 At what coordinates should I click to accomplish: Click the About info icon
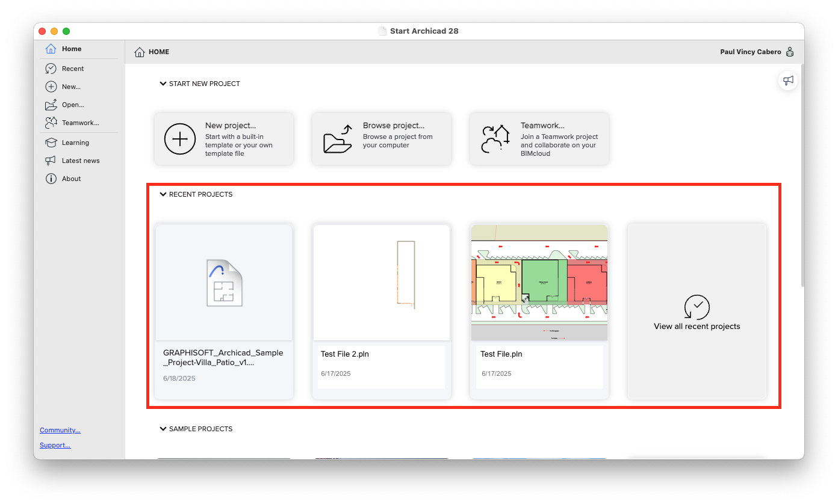(x=51, y=179)
